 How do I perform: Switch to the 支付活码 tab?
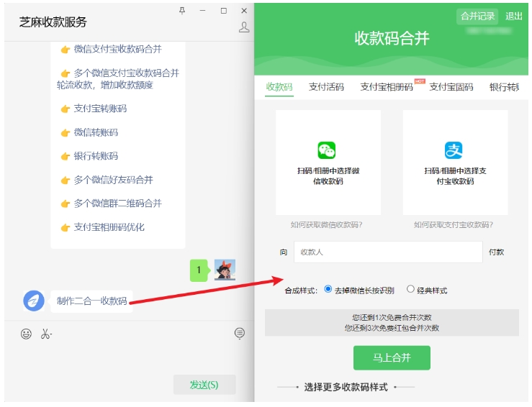tap(326, 87)
